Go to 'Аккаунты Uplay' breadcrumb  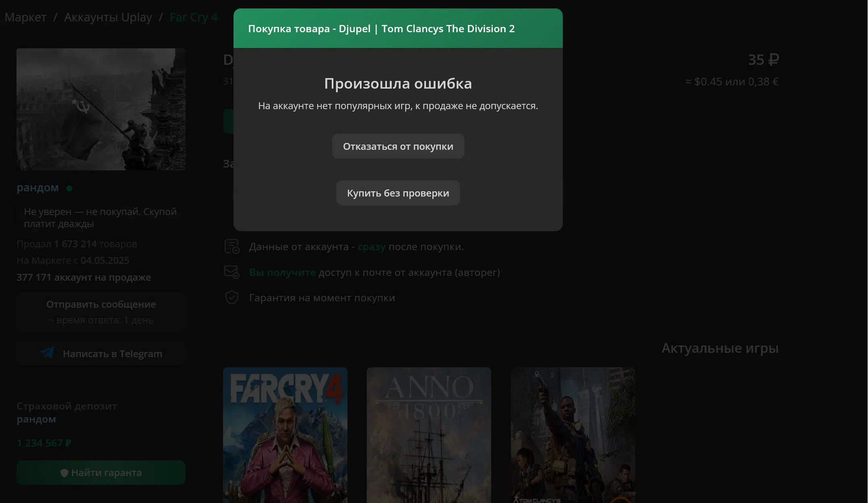(x=108, y=17)
